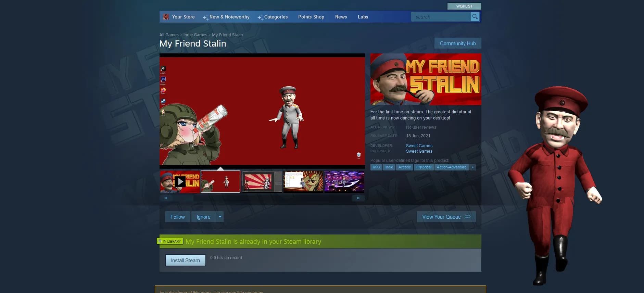Play the trailer video thumbnail
The width and height of the screenshot is (644, 293).
(x=180, y=182)
